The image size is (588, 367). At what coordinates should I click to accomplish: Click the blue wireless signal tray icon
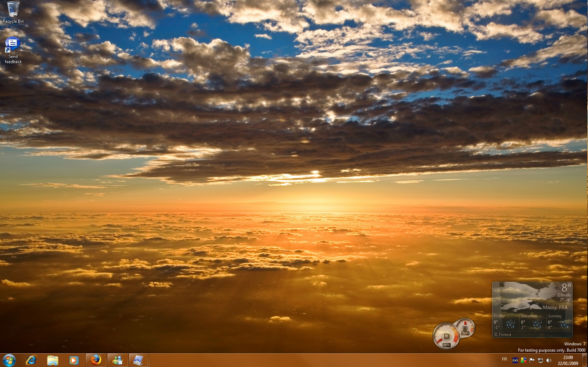pyautogui.click(x=515, y=360)
